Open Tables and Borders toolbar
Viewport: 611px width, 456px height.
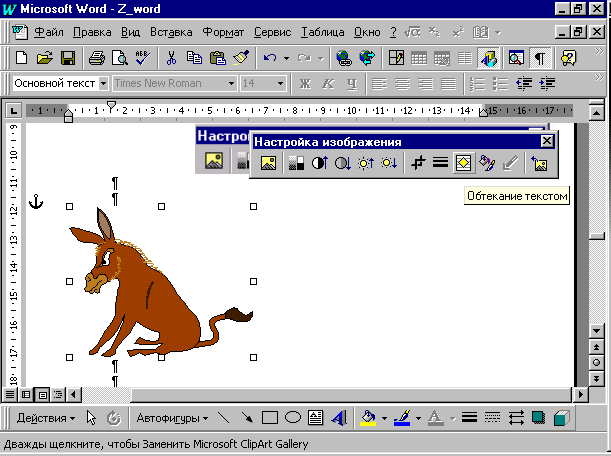pyautogui.click(x=396, y=58)
